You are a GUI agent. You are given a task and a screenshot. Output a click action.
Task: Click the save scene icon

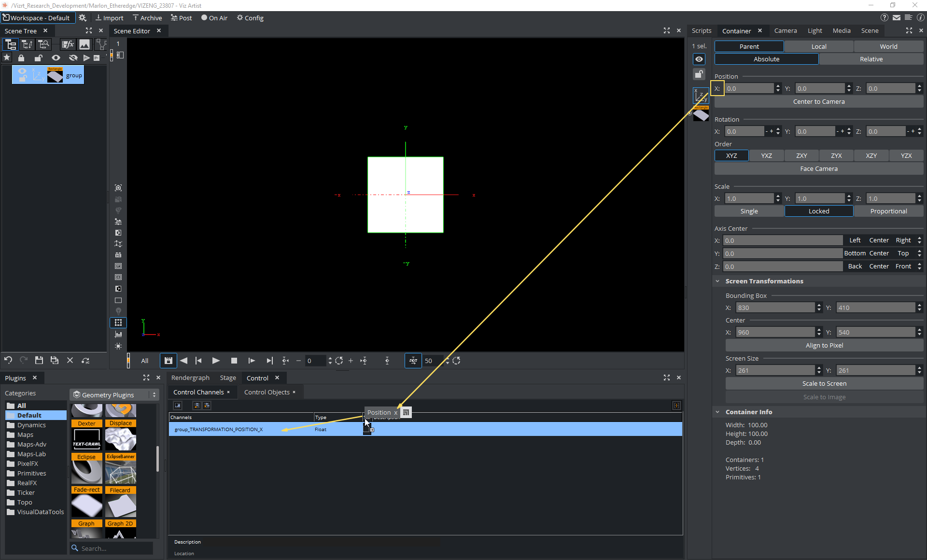click(39, 360)
